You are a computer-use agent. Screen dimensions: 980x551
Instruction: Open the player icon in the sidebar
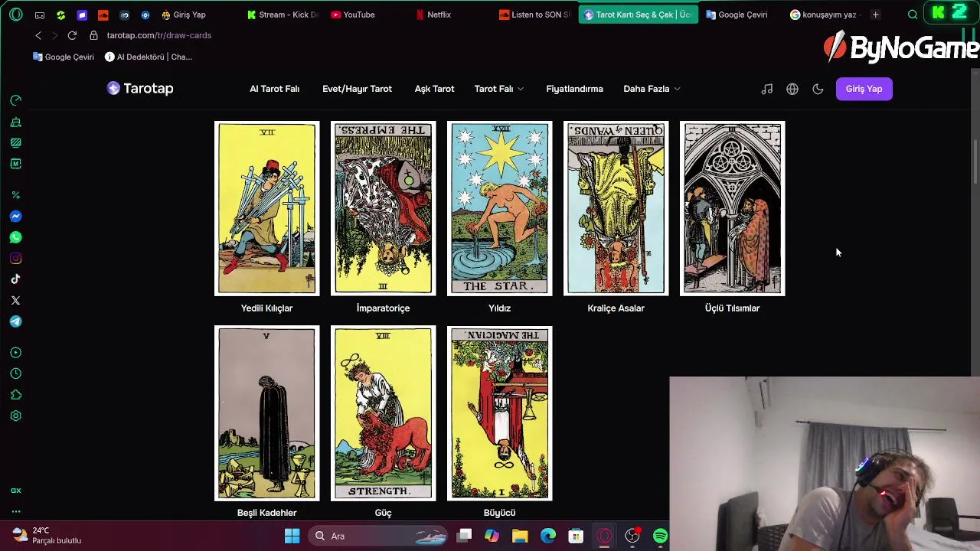point(15,353)
